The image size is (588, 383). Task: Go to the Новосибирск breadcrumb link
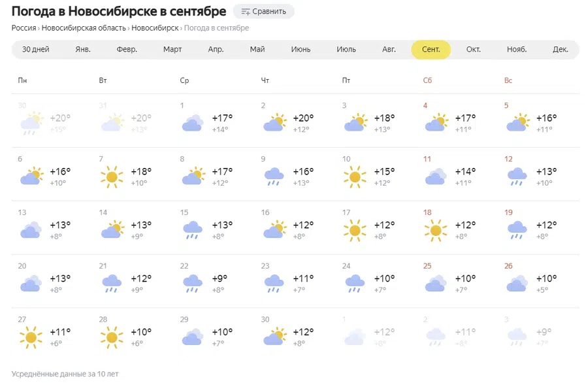[155, 28]
